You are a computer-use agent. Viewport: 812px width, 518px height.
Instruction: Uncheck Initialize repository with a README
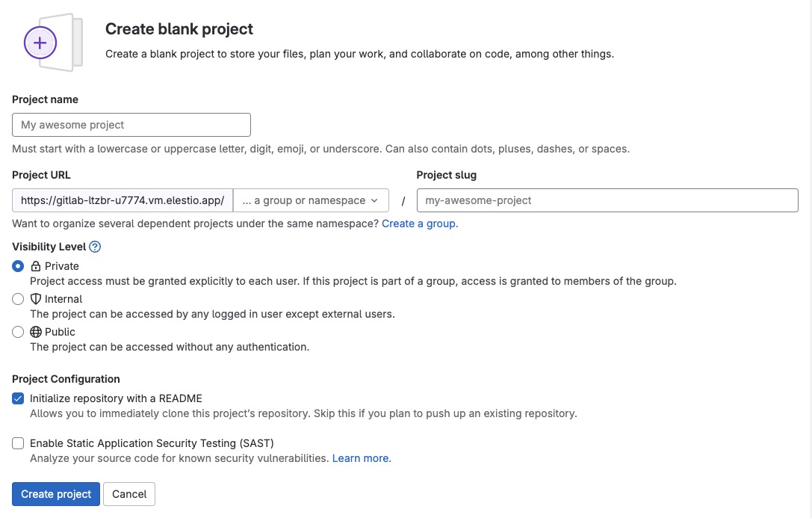pyautogui.click(x=18, y=398)
